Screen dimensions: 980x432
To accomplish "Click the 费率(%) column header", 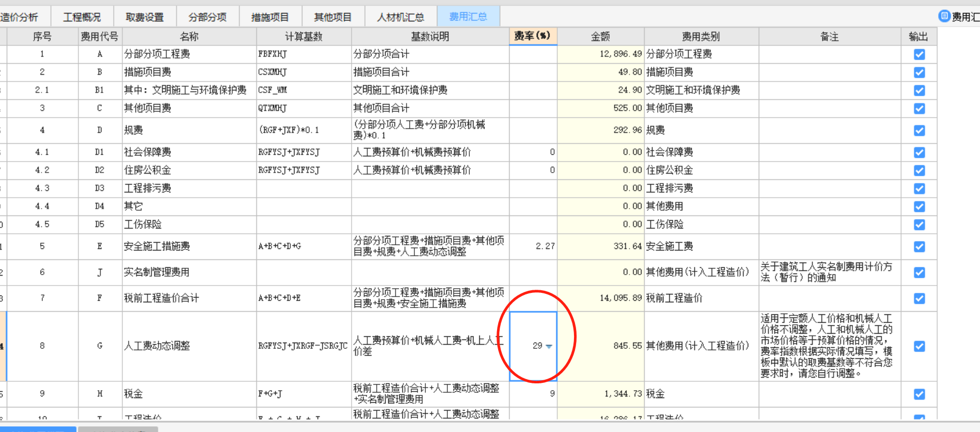I will 533,36.
